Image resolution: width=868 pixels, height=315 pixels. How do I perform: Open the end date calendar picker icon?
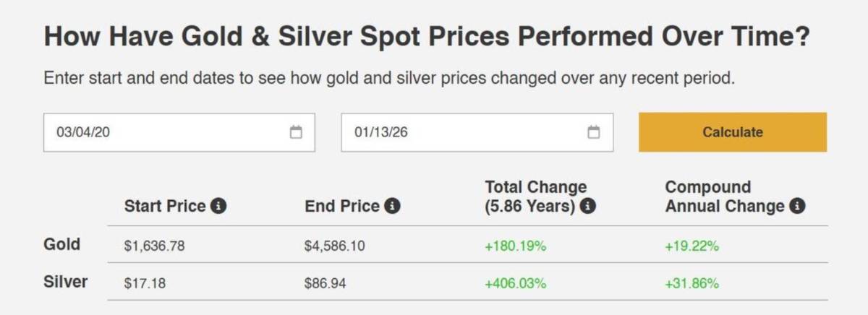click(x=594, y=132)
